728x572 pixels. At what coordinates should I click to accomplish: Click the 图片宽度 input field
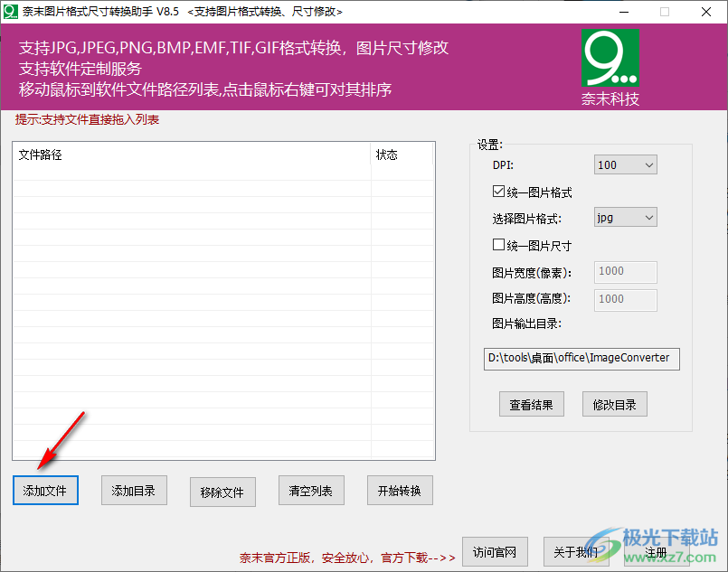626,272
